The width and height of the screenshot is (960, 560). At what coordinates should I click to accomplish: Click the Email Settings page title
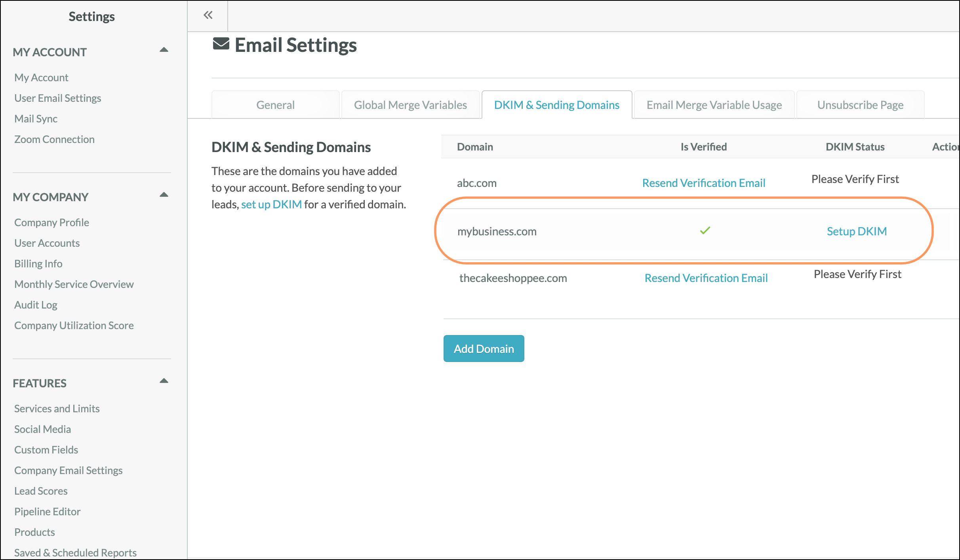coord(296,45)
